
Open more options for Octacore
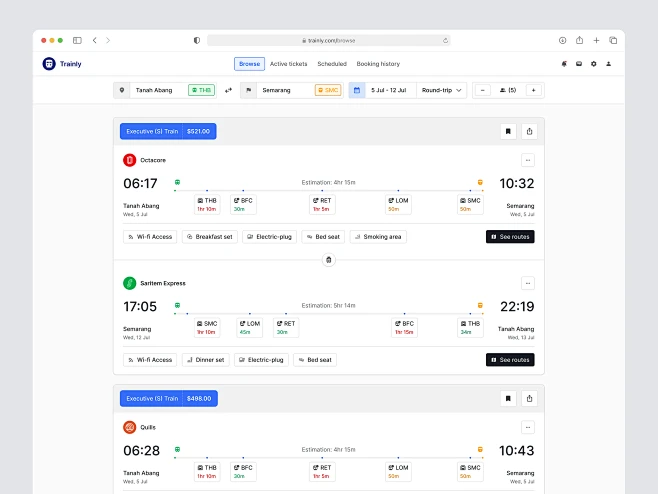528,160
